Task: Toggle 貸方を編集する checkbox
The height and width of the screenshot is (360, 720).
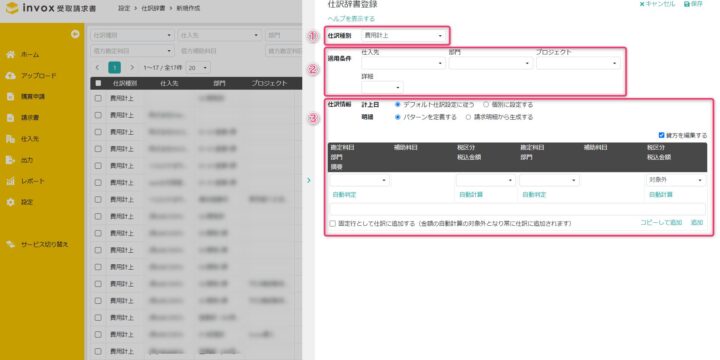Action: point(661,135)
